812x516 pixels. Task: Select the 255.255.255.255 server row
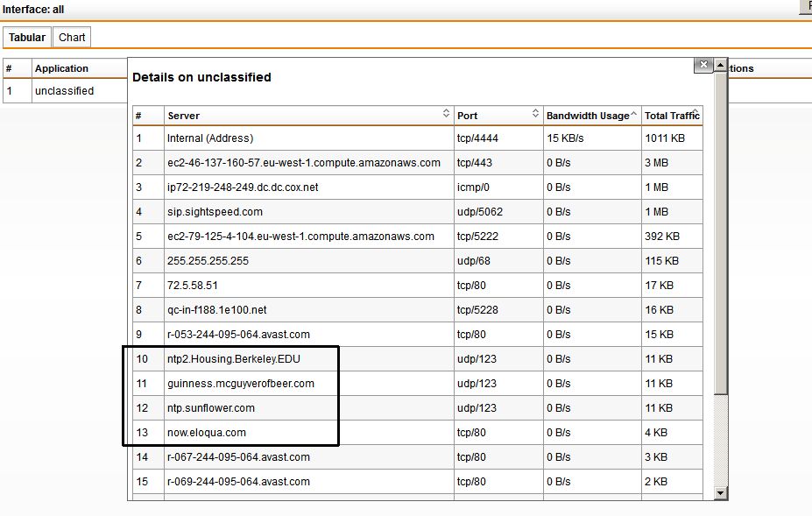pos(208,261)
